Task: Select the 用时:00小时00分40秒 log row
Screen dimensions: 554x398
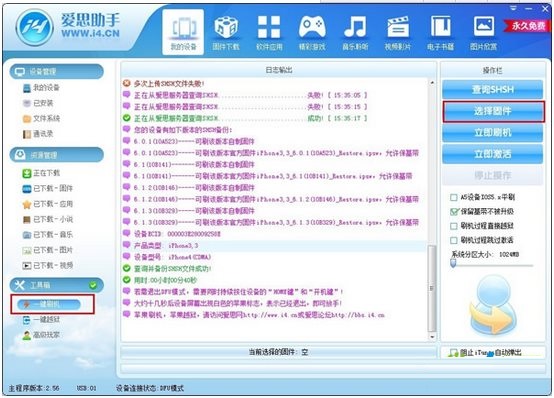Action: tap(275, 280)
